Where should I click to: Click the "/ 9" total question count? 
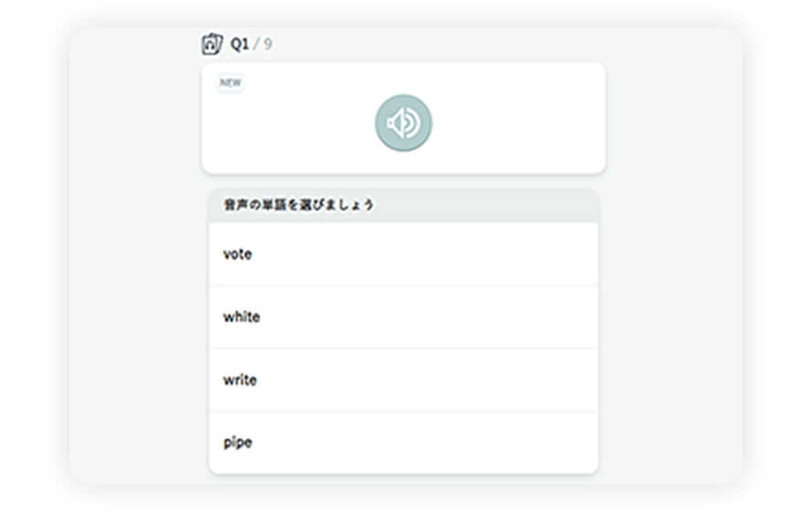[263, 44]
